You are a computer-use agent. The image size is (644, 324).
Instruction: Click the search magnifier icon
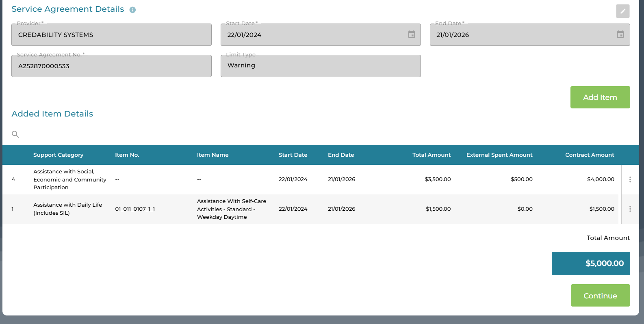(15, 134)
